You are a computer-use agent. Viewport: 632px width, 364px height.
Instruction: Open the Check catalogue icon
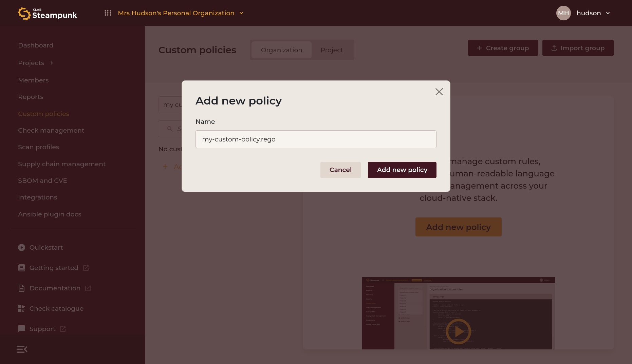[x=21, y=309]
